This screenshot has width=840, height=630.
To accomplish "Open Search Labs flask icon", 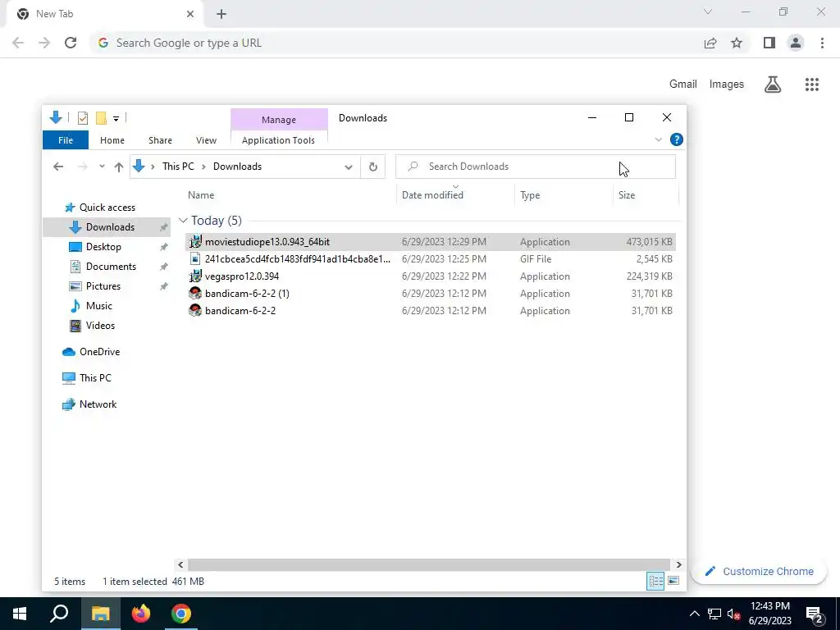I will (773, 84).
